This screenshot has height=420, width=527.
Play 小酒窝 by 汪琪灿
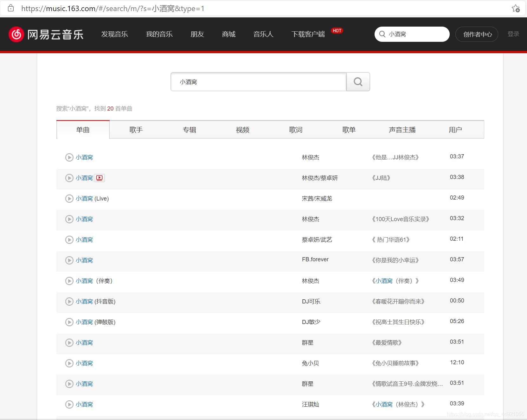coord(69,404)
